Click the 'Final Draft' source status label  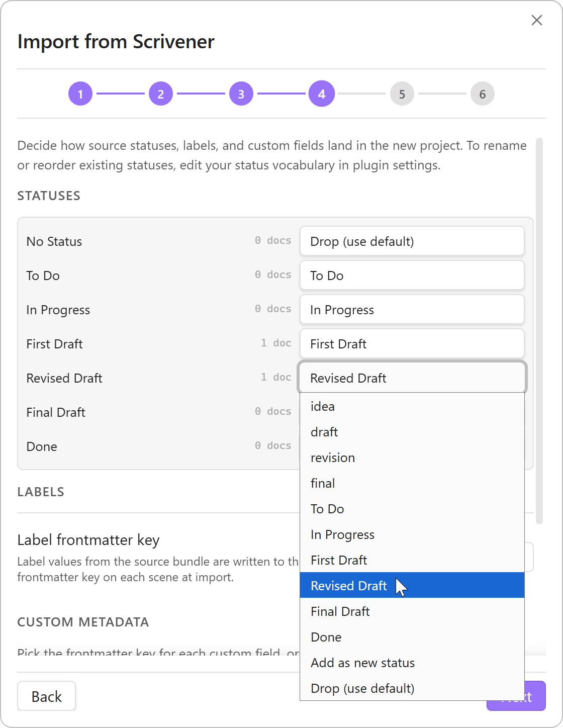click(56, 412)
